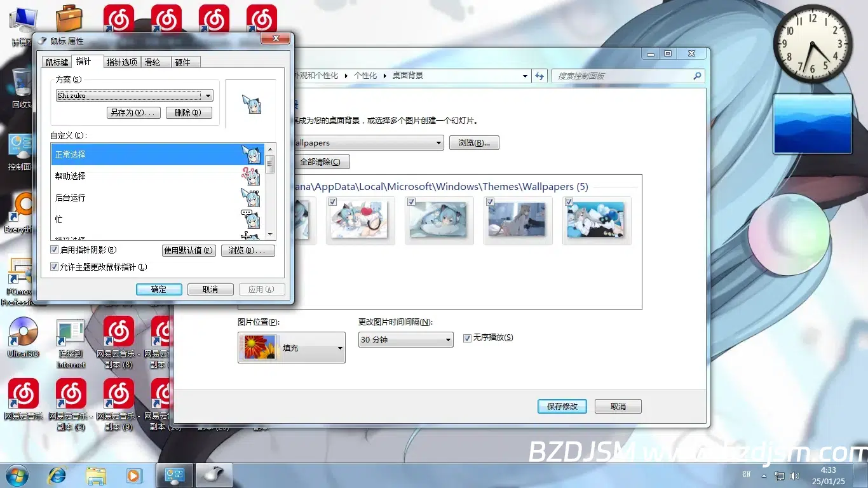Click the analog clock desktop gadget
Screen dimensions: 868x488
pos(812,44)
